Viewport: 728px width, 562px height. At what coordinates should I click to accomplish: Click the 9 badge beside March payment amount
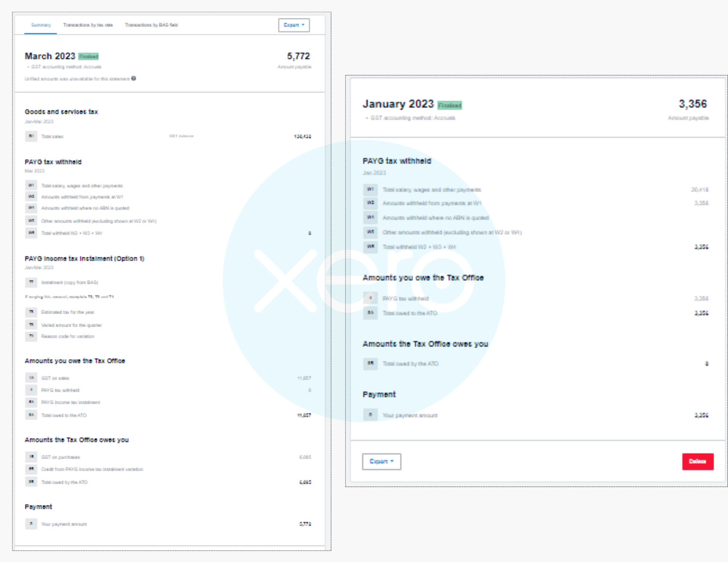[x=31, y=523]
